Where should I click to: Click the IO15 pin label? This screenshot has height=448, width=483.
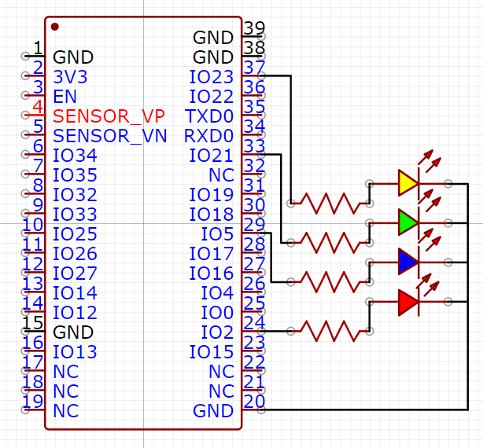(212, 352)
